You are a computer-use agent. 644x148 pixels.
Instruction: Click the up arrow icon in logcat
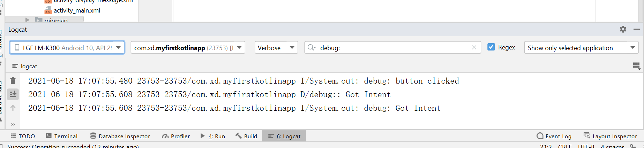(13, 108)
